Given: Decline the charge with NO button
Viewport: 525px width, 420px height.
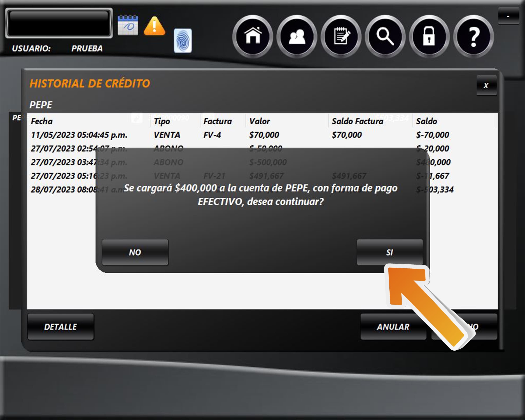Looking at the screenshot, I should point(135,252).
